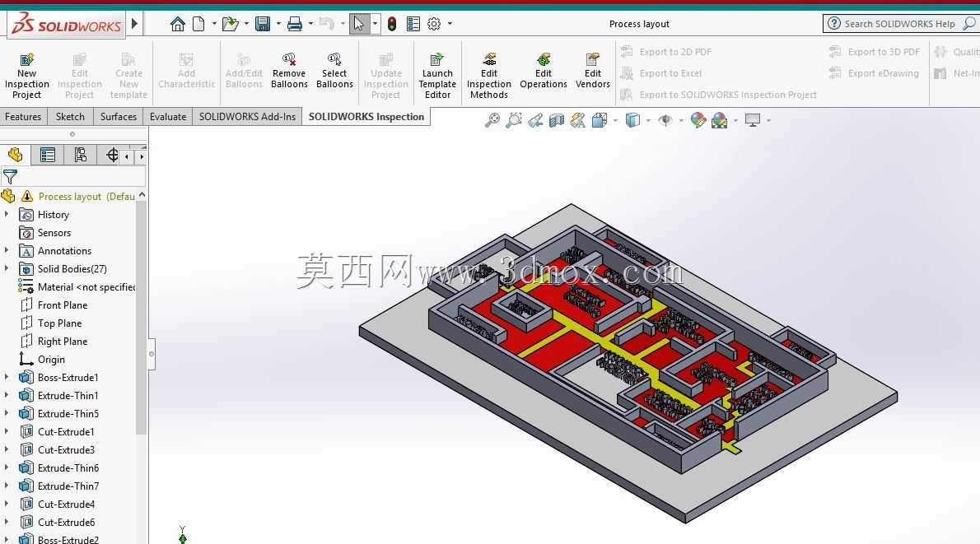The height and width of the screenshot is (544, 980).
Task: Click Previous View icon
Action: click(535, 120)
